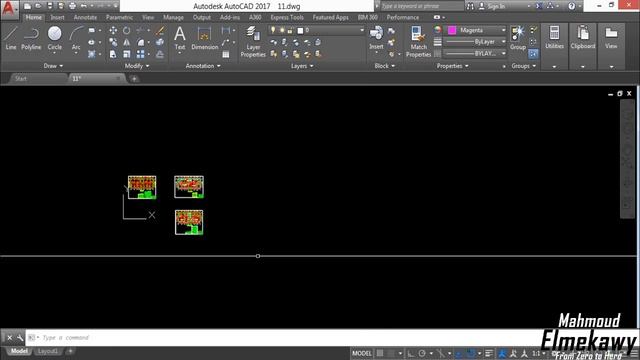Click the Ellipse tool icon
This screenshot has height=360, width=640.
point(91,42)
